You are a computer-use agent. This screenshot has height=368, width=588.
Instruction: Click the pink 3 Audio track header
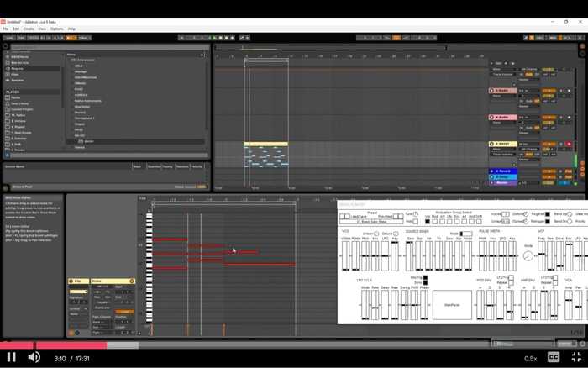[503, 91]
